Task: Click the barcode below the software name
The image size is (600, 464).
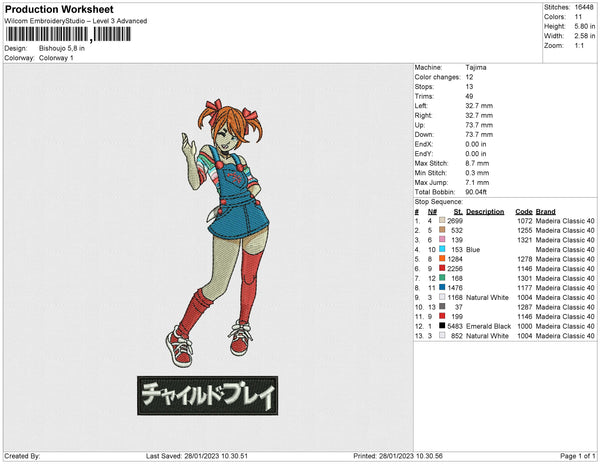Action: tap(68, 34)
